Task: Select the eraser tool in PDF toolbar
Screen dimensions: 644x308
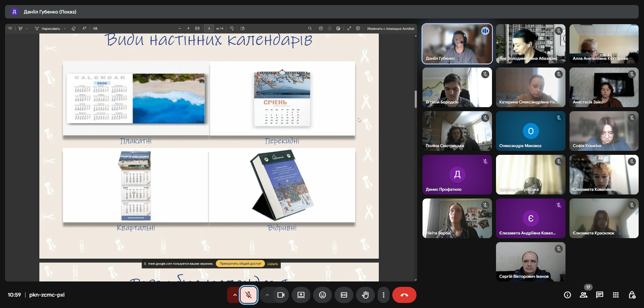Action: pyautogui.click(x=73, y=29)
